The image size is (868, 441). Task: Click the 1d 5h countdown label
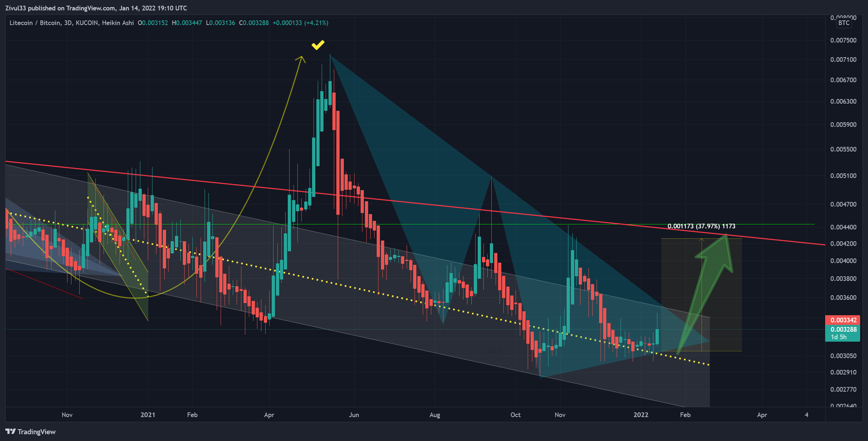[839, 337]
